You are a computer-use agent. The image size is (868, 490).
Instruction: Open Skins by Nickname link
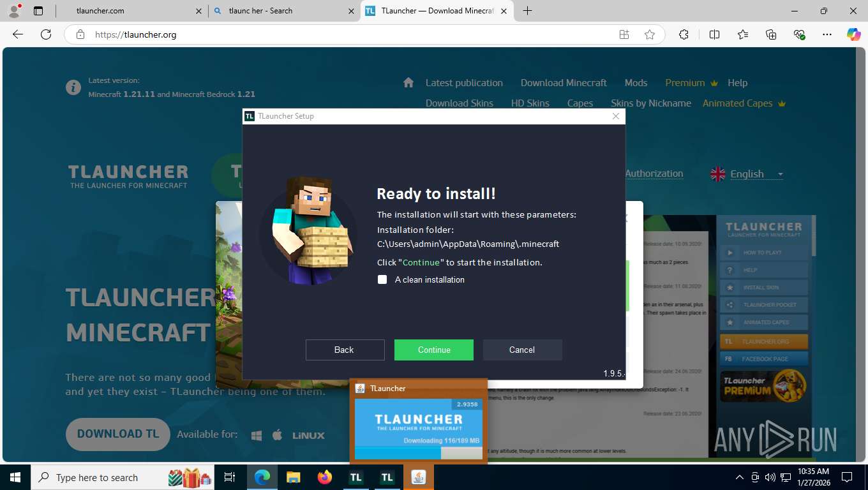pos(651,103)
